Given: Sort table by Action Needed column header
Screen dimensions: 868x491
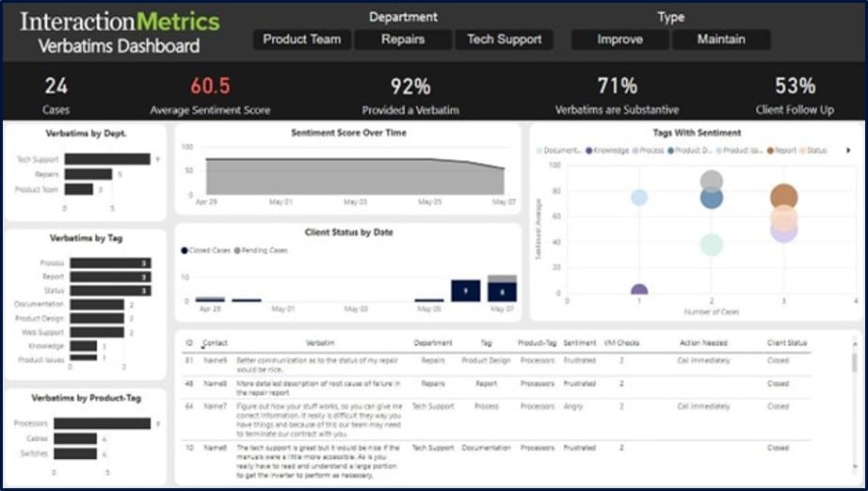Looking at the screenshot, I should [x=703, y=342].
